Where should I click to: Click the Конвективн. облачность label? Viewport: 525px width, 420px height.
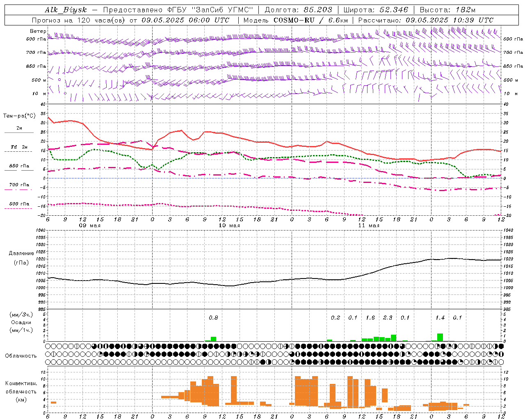point(21,388)
